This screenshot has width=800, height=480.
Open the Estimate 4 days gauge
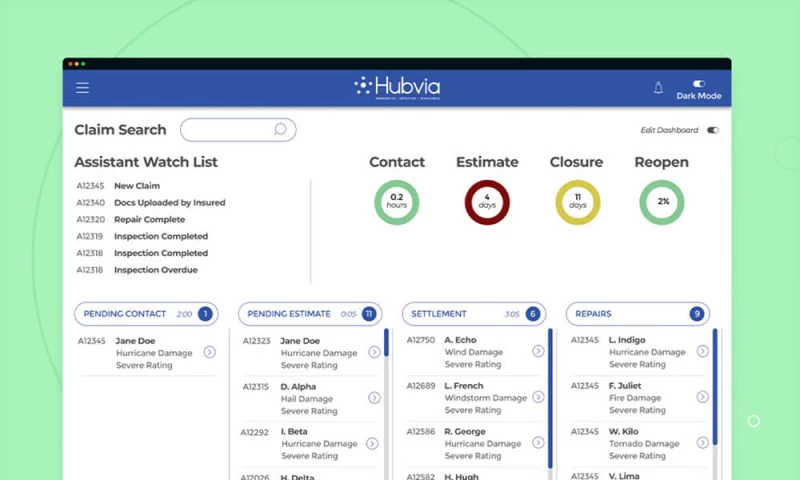coord(487,202)
